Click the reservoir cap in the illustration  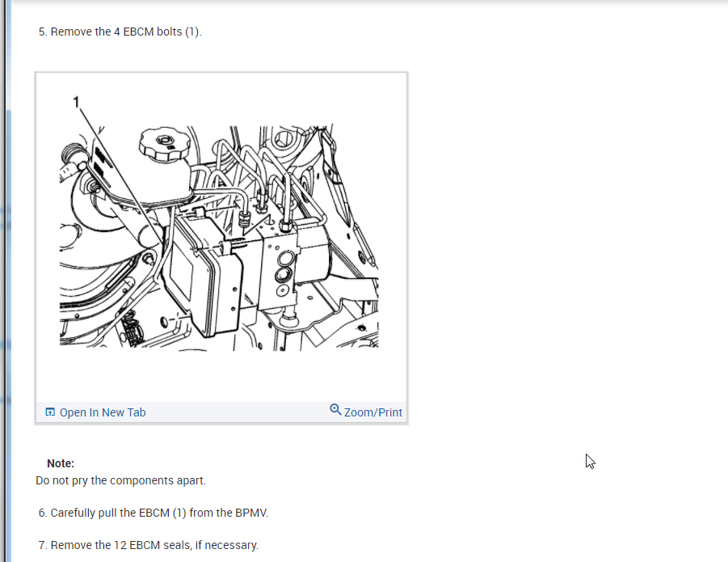click(x=164, y=145)
